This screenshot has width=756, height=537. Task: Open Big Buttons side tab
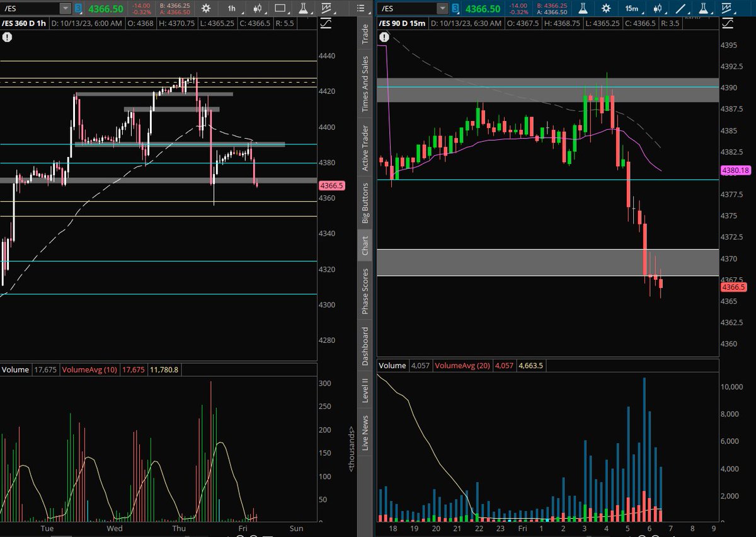tap(365, 203)
